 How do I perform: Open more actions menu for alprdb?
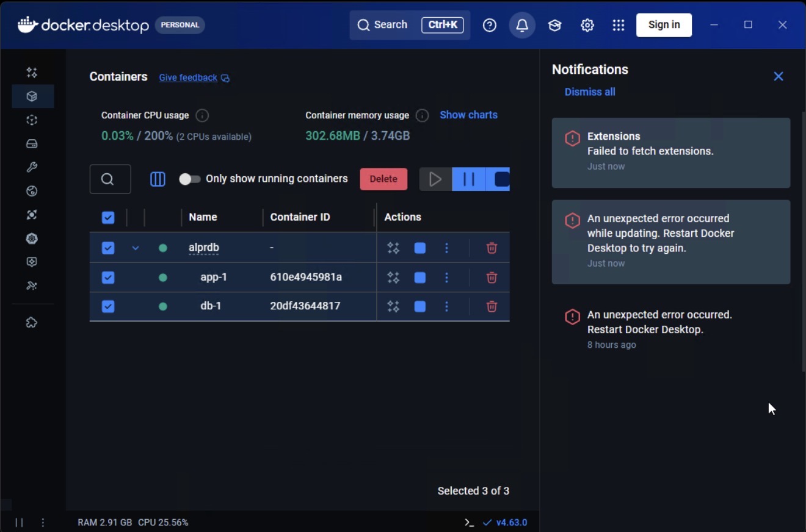(x=446, y=248)
